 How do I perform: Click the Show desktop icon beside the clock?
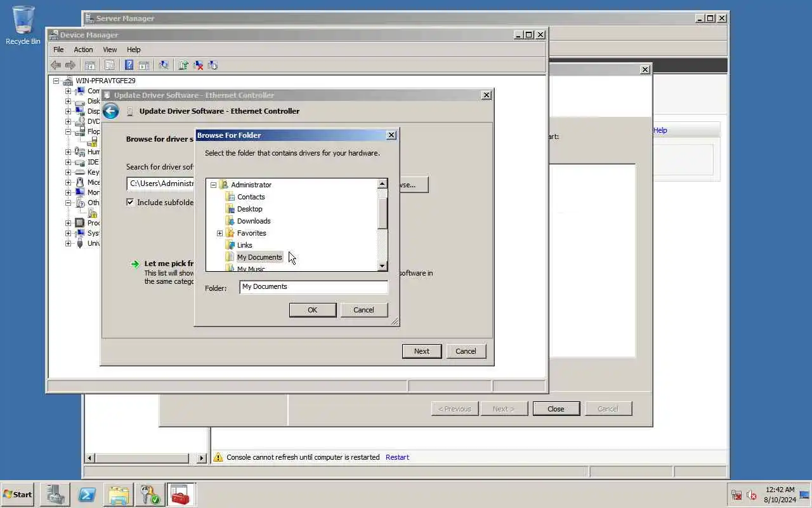click(x=804, y=495)
